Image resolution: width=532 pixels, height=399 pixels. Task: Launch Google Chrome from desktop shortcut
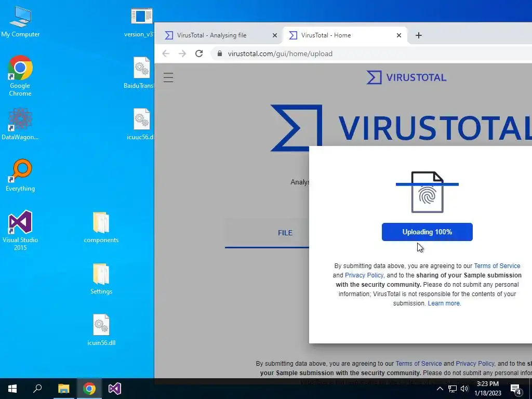coord(20,76)
